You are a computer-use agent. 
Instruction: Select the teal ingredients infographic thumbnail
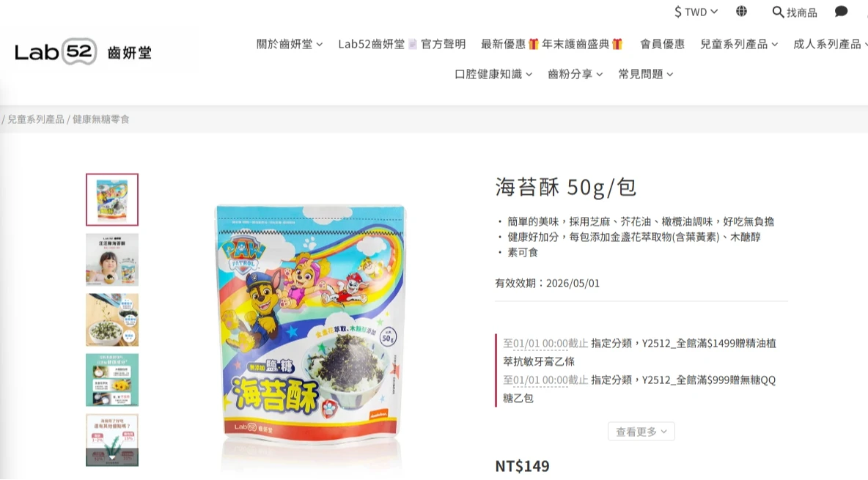(x=112, y=380)
